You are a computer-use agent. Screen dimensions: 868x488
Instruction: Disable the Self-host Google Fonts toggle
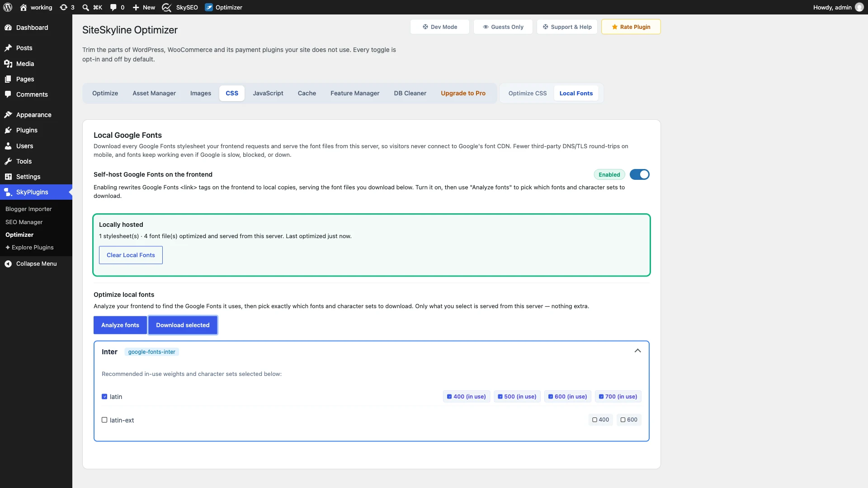(x=639, y=174)
